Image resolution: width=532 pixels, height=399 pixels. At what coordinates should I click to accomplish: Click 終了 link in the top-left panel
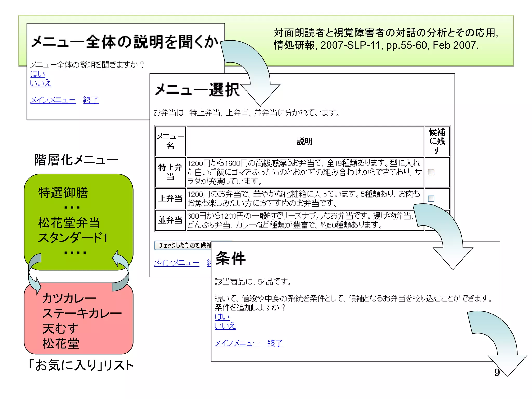point(91,100)
